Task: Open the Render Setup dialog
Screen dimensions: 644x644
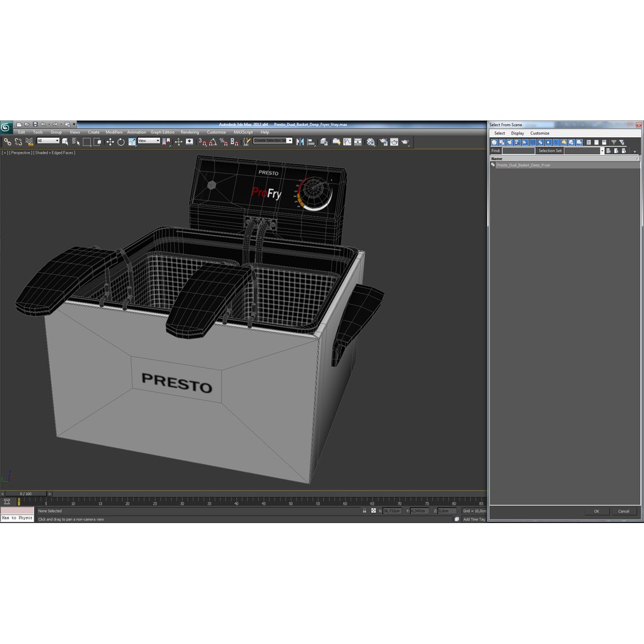Action: coord(383,142)
